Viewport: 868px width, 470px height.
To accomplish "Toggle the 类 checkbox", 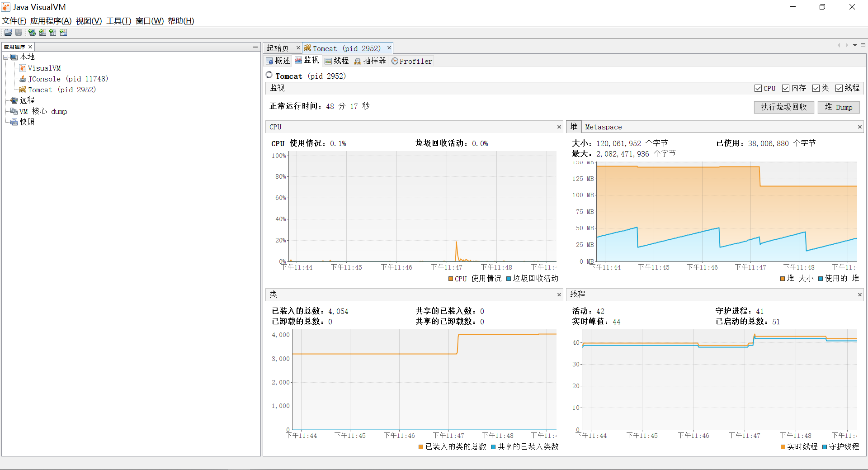I will tap(816, 88).
